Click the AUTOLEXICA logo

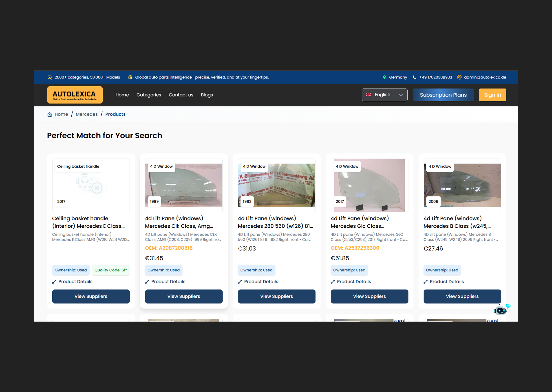click(x=75, y=95)
